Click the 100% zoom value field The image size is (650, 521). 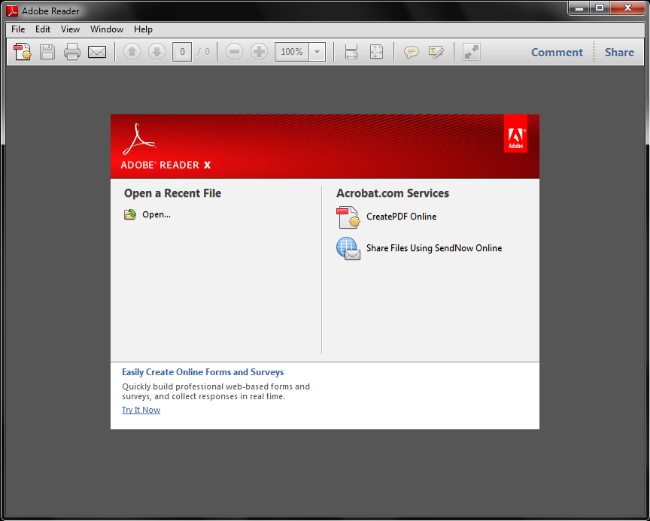[292, 52]
